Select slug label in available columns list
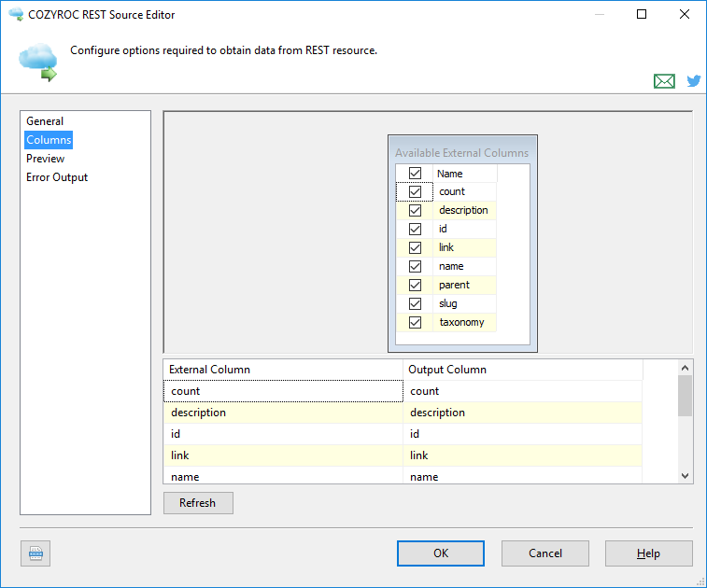This screenshot has width=707, height=588. tap(448, 303)
